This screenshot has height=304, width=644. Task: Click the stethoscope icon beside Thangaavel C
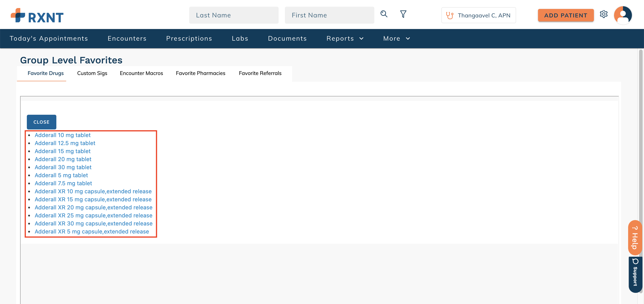[x=449, y=15]
